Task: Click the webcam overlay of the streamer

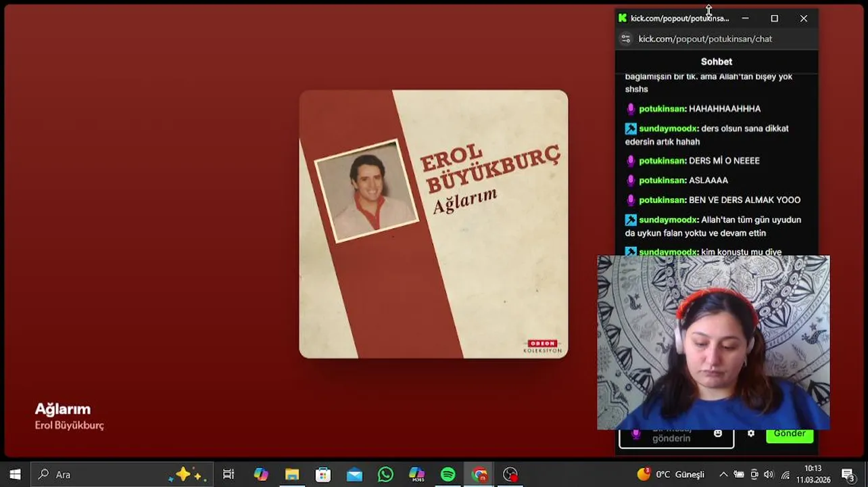Action: [713, 342]
